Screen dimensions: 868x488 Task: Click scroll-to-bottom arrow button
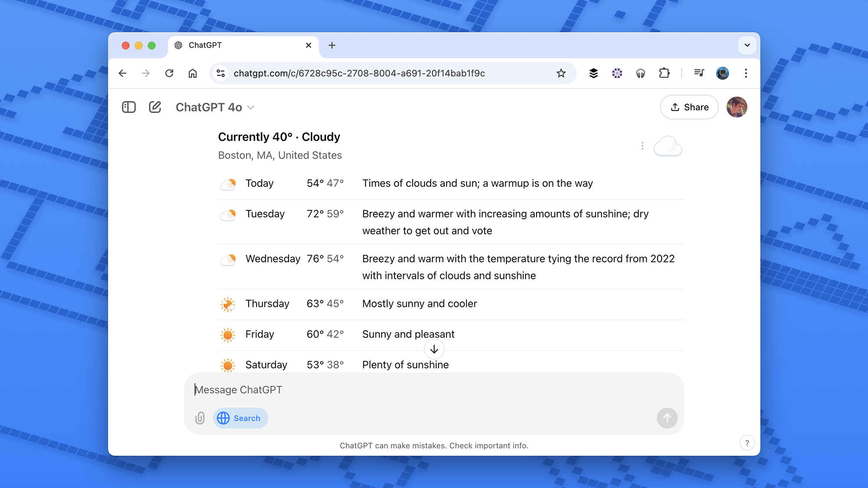434,349
